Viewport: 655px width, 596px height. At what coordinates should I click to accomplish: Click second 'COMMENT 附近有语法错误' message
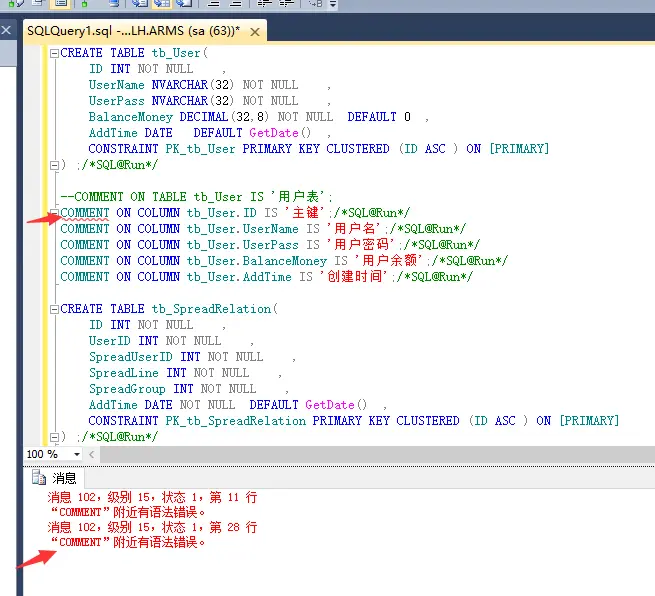coord(127,542)
